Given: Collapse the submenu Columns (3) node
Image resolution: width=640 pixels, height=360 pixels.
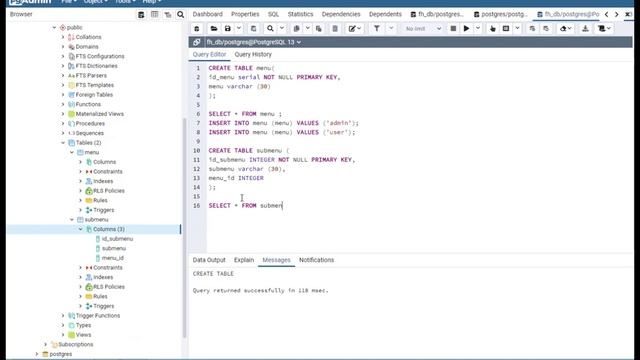Looking at the screenshot, I should coord(80,229).
